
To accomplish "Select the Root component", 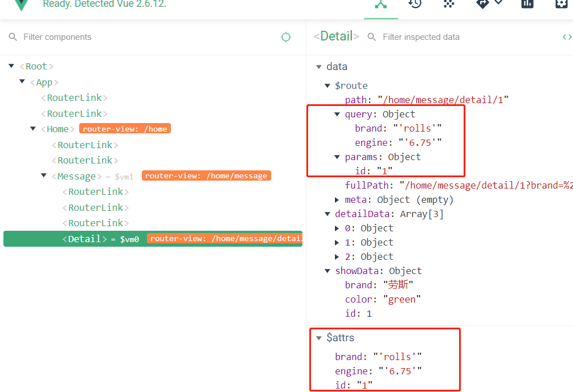I will 36,67.
